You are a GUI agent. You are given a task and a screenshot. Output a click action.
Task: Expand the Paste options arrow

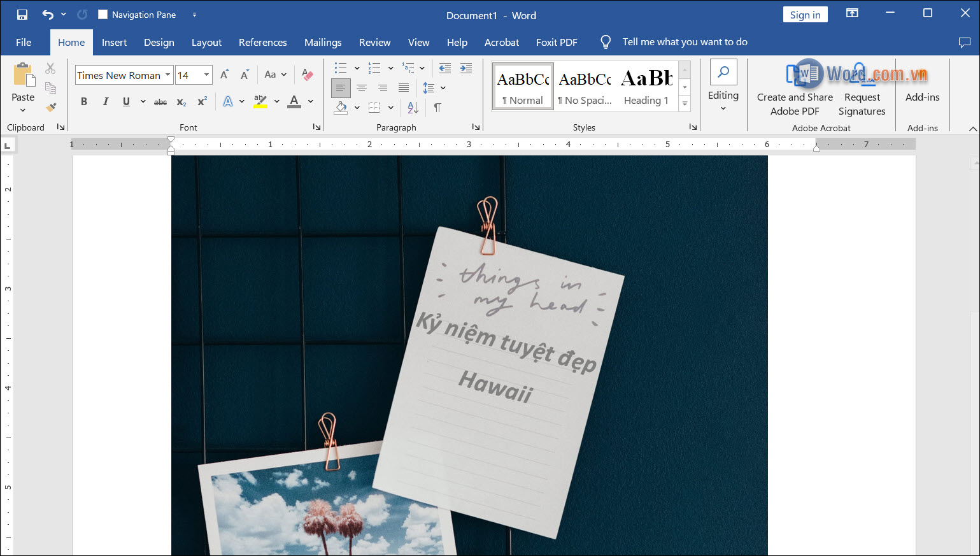point(23,110)
